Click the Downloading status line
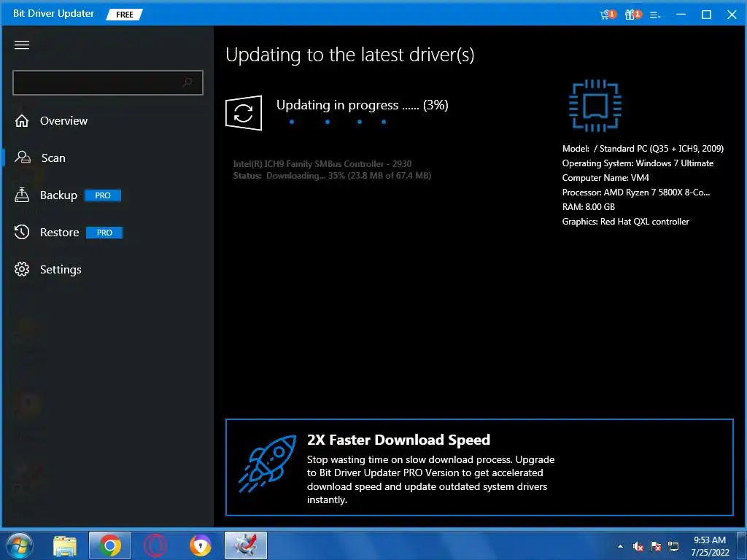This screenshot has width=747, height=560. [x=332, y=176]
